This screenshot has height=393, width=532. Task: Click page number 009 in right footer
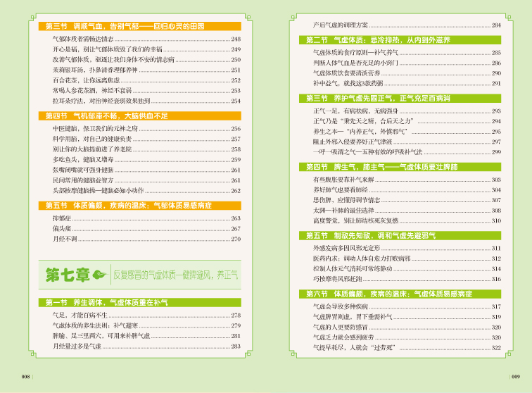point(515,377)
